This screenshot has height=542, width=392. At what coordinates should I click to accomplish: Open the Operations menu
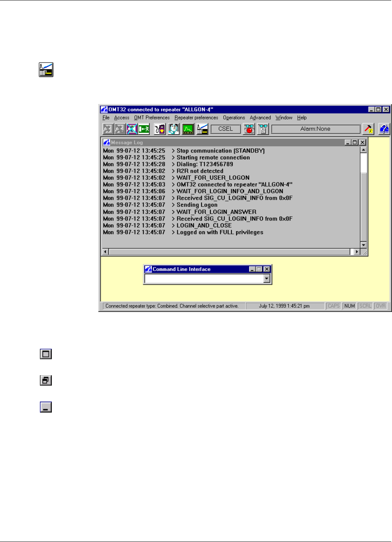[234, 118]
